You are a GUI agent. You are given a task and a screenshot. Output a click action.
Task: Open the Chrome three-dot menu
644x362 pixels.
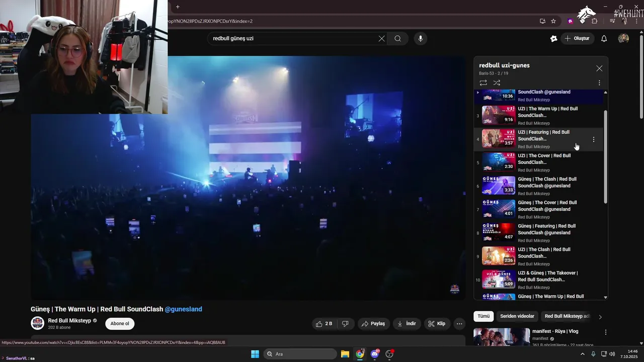[637, 21]
